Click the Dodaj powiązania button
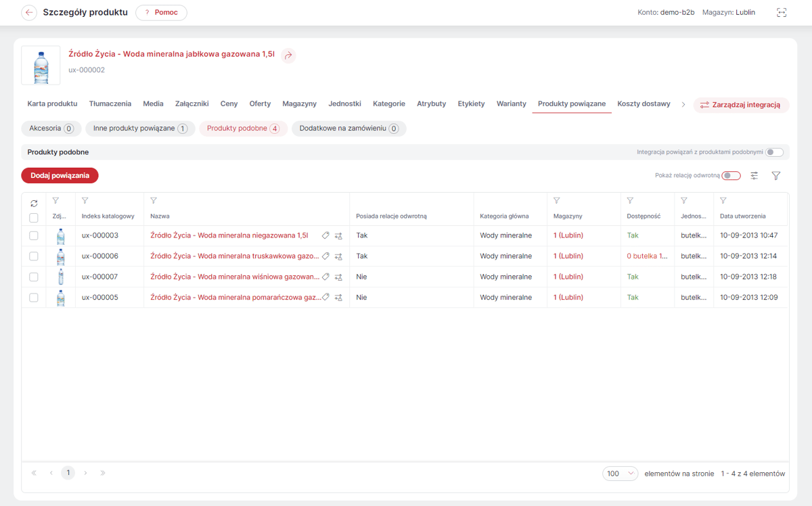This screenshot has width=812, height=506. [x=60, y=175]
